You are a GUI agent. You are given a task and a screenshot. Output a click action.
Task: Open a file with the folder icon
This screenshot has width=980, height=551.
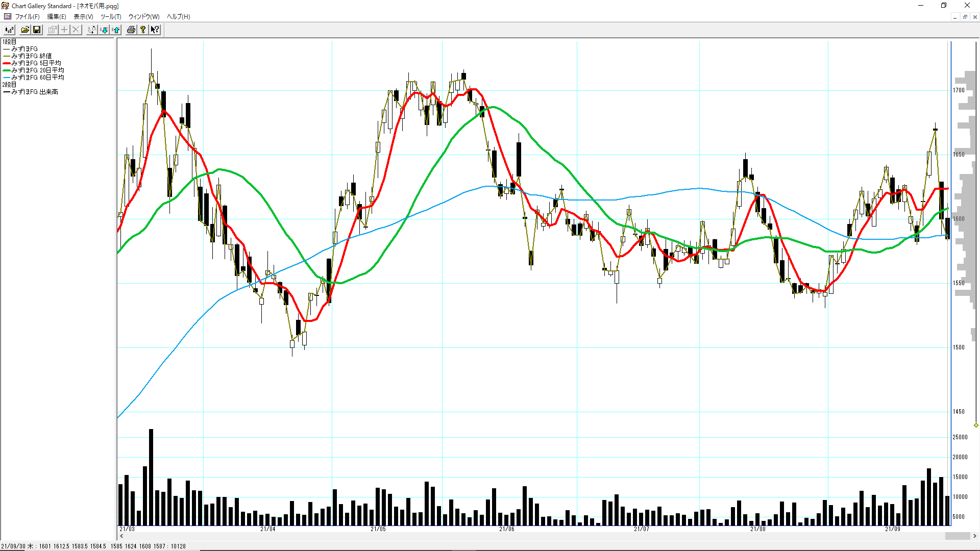tap(24, 30)
